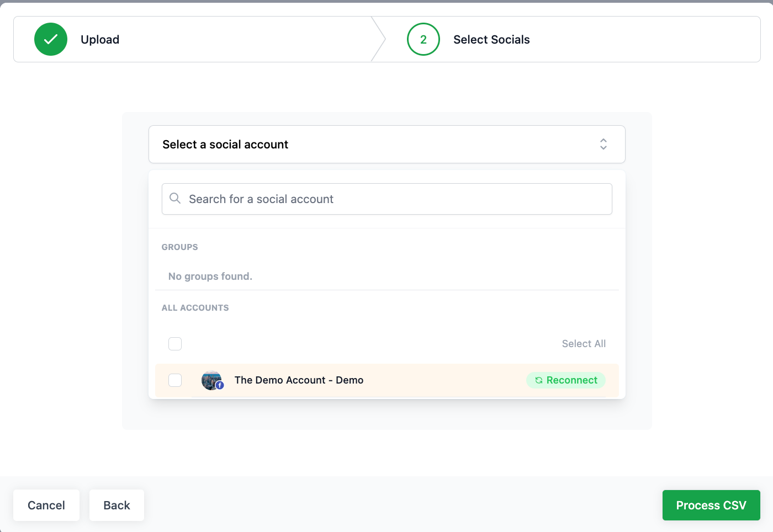This screenshot has height=532, width=773.
Task: Click the up-down chevrons on social account selector
Action: point(603,144)
